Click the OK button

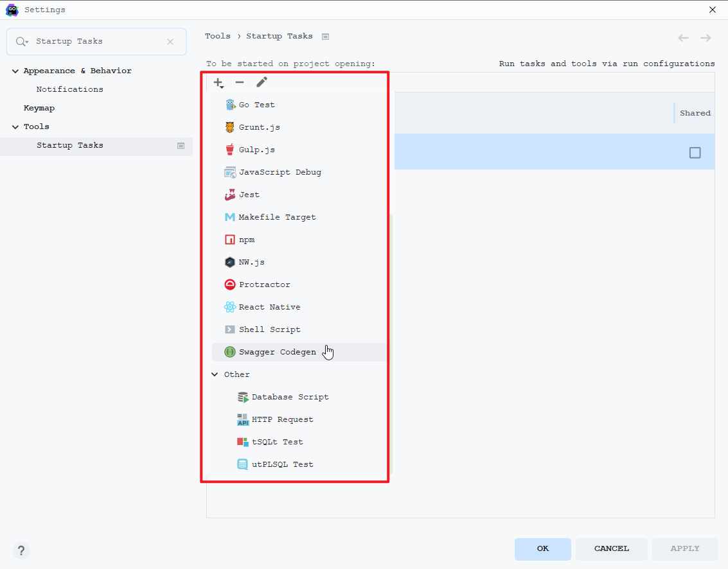[x=543, y=549]
